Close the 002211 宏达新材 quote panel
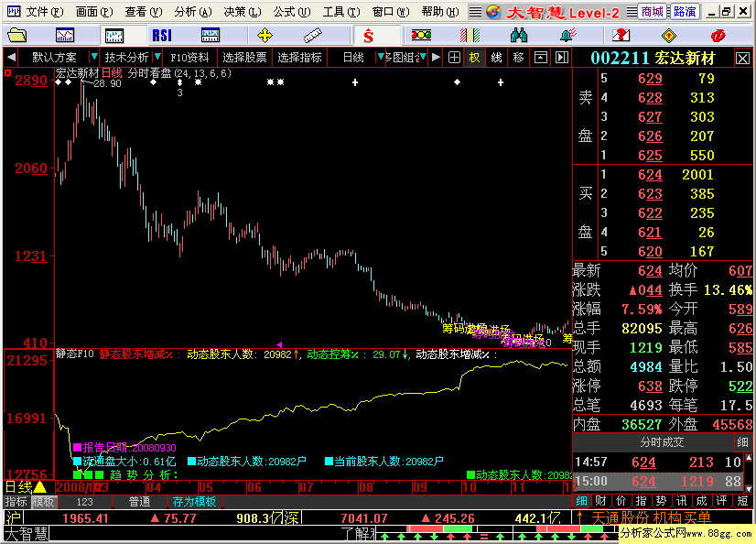The width and height of the screenshot is (756, 544). [x=742, y=59]
